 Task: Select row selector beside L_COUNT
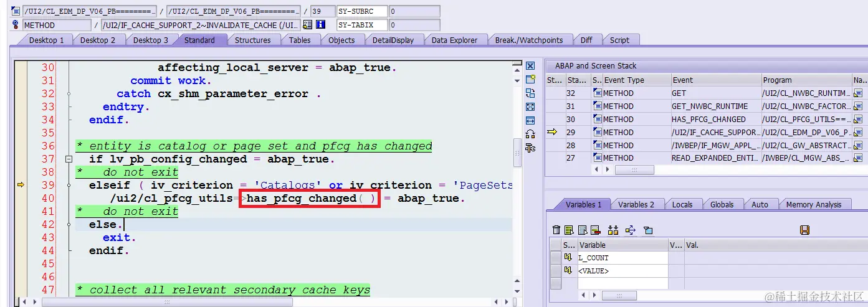pos(555,258)
